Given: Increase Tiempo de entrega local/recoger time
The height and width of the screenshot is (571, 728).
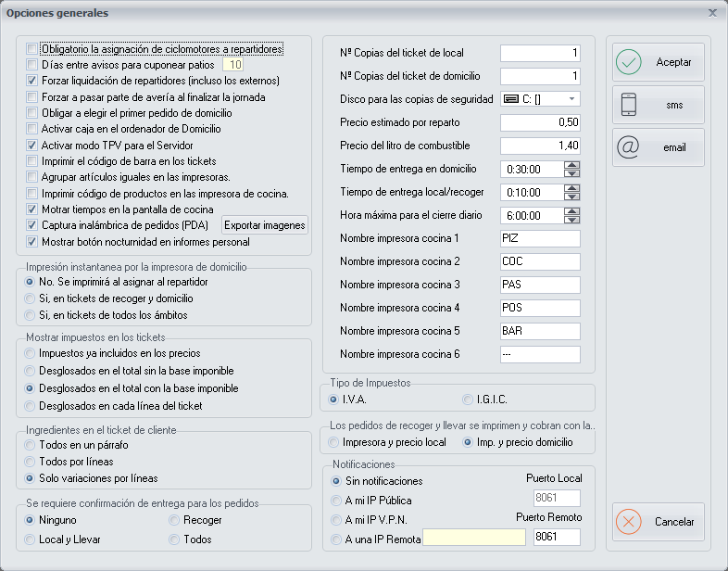Looking at the screenshot, I should [571, 188].
